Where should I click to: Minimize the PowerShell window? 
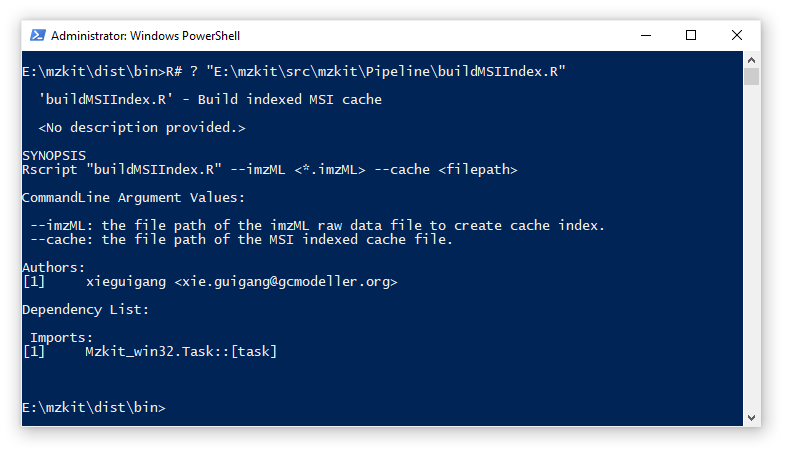point(645,35)
